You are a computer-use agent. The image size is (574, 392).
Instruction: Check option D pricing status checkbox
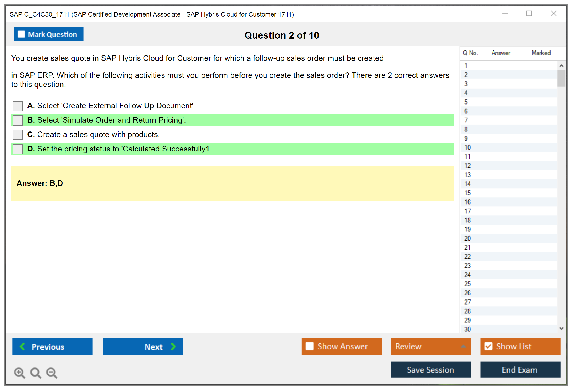tap(18, 149)
